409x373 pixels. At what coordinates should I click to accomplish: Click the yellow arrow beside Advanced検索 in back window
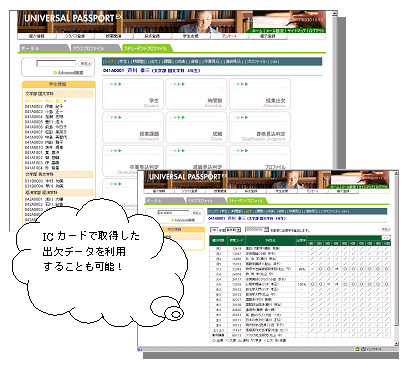pyautogui.click(x=55, y=73)
